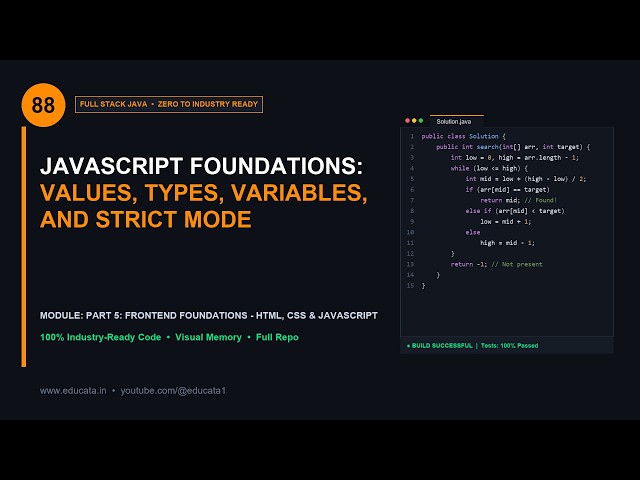
Task: Click the 'high = mid - 1;' line
Action: tap(507, 243)
